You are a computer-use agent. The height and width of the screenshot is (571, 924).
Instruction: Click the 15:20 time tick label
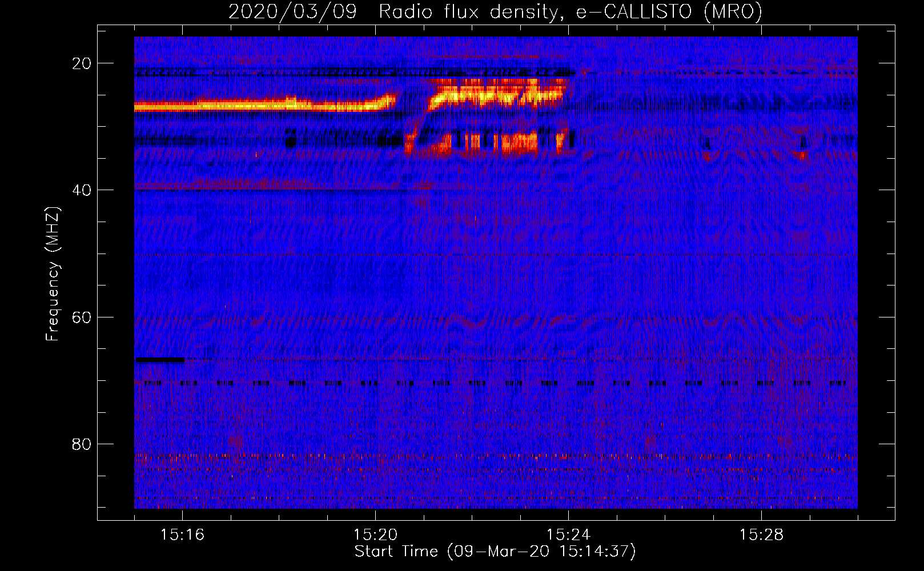tap(375, 535)
